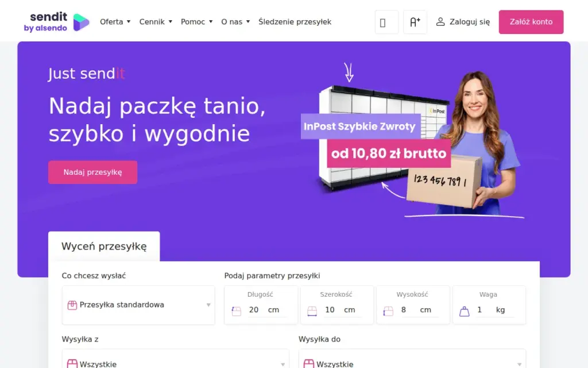The height and width of the screenshot is (368, 588).
Task: Click the Wysokość input with value 8
Action: coord(409,310)
